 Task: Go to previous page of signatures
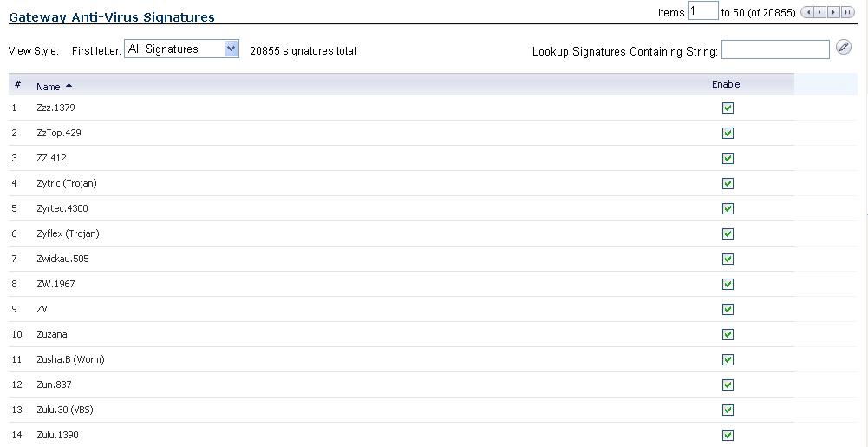(820, 12)
